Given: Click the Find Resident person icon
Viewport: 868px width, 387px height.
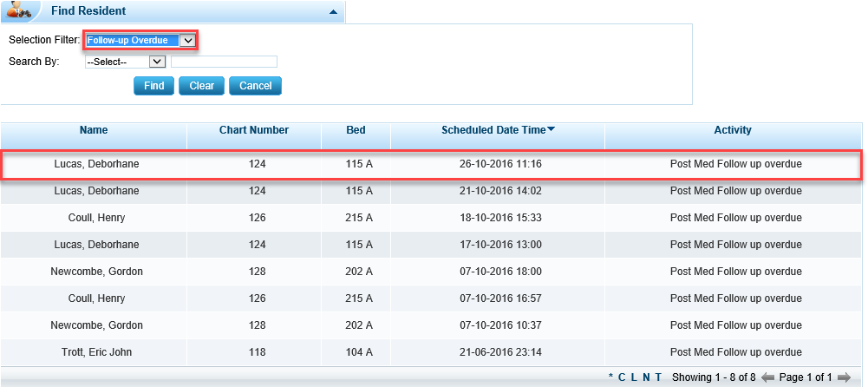Looking at the screenshot, I should coord(20,11).
